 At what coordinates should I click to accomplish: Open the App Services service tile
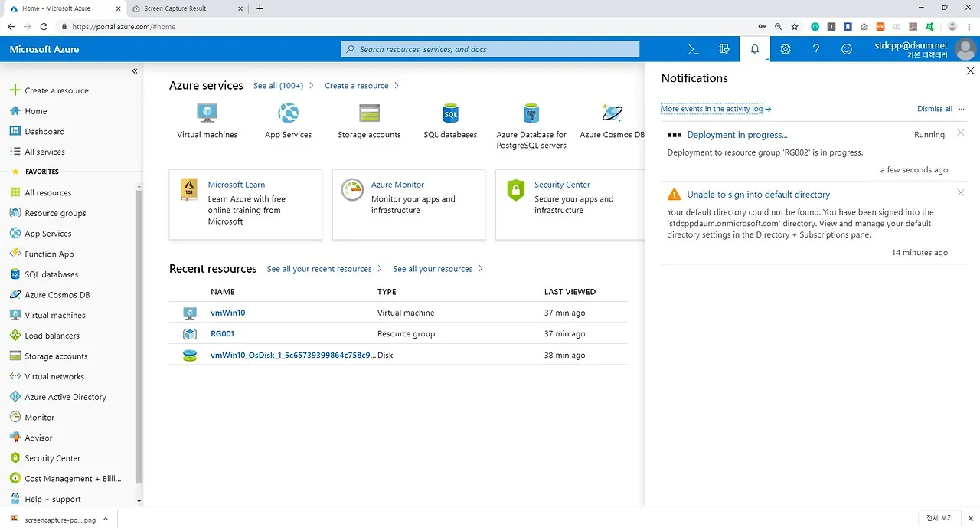point(289,122)
